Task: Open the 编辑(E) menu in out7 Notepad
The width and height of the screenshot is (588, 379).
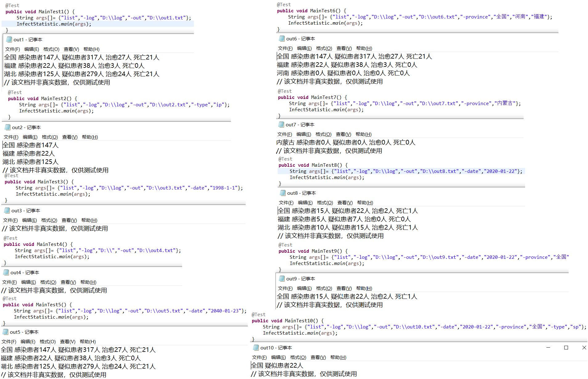Action: click(304, 134)
